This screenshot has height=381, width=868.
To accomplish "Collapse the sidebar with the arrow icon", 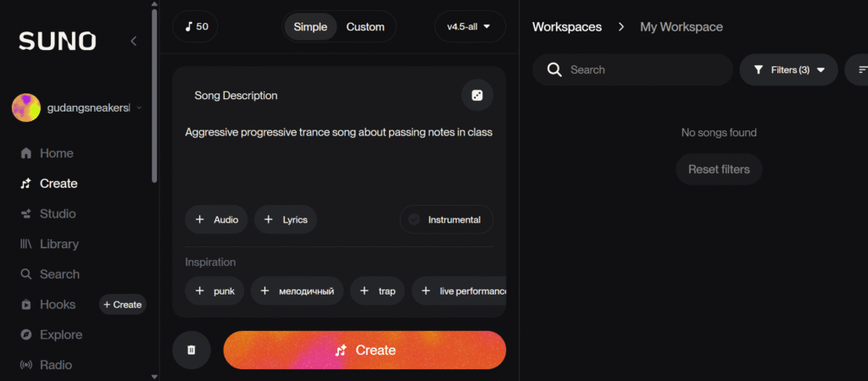I will (133, 41).
